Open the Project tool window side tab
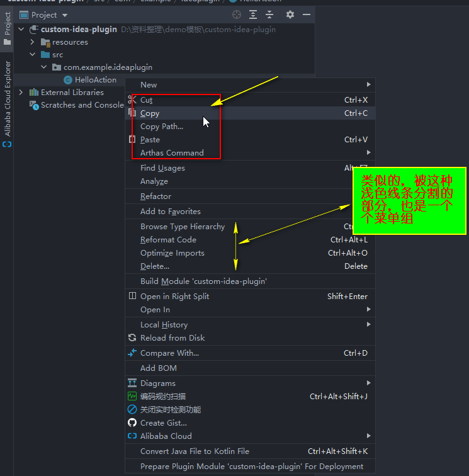This screenshot has height=476, width=469. click(x=7, y=28)
